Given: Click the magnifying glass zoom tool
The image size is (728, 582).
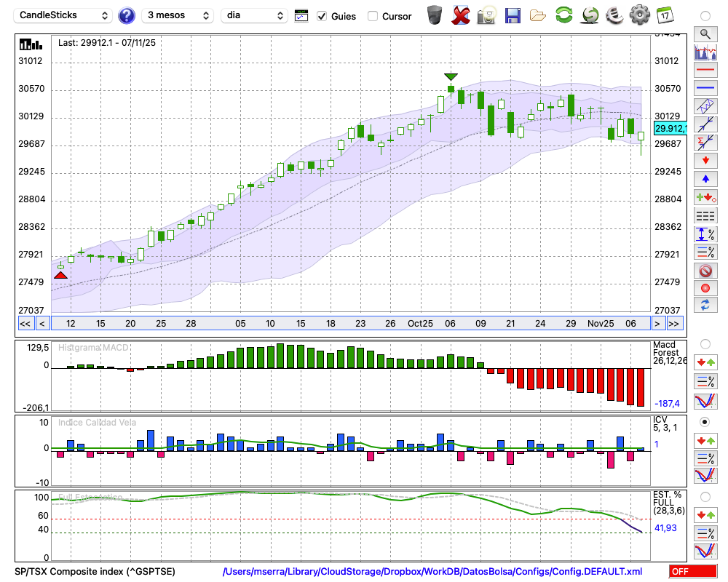Looking at the screenshot, I should [x=705, y=33].
